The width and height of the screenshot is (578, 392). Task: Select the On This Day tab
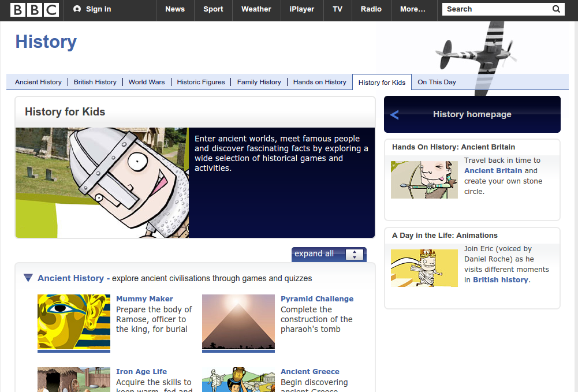(x=437, y=82)
